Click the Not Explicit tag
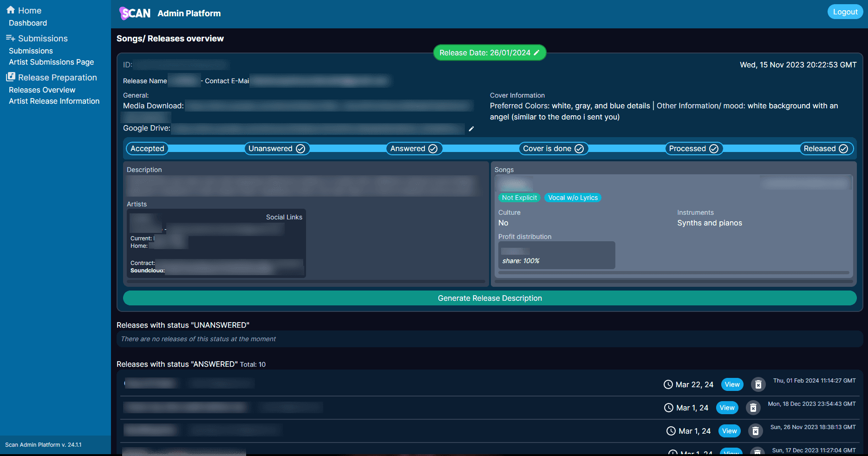This screenshot has width=868, height=456. [519, 198]
